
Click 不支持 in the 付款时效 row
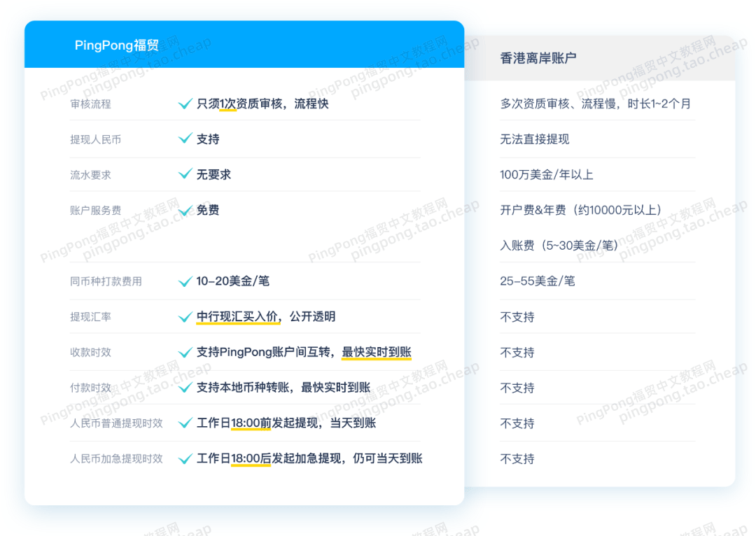(x=517, y=388)
